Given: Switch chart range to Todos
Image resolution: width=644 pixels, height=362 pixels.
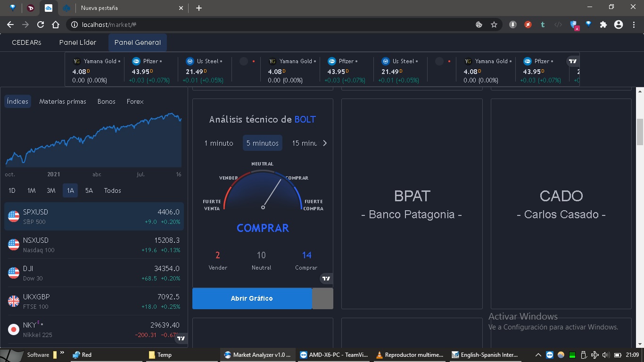Looking at the screenshot, I should (x=113, y=190).
